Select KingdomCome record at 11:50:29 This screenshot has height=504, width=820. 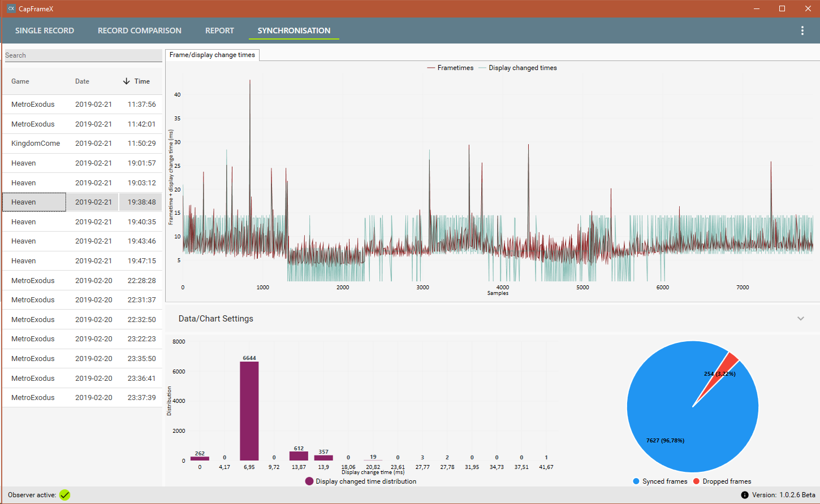[x=83, y=144]
